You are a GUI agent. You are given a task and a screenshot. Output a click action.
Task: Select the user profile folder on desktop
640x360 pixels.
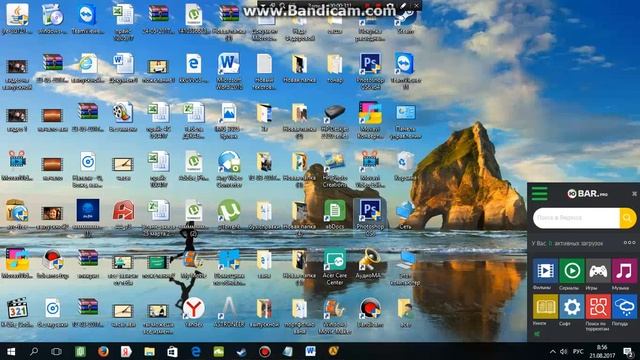(405, 313)
